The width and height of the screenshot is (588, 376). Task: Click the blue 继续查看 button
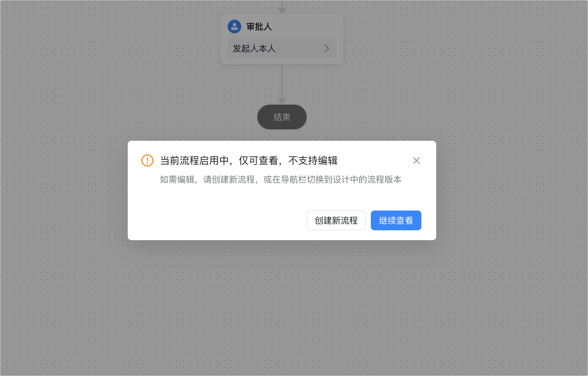tap(396, 220)
